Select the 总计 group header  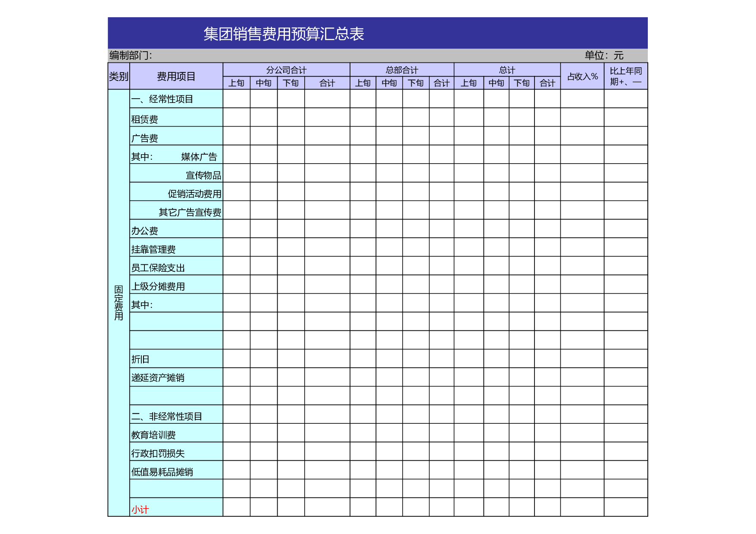click(x=507, y=70)
